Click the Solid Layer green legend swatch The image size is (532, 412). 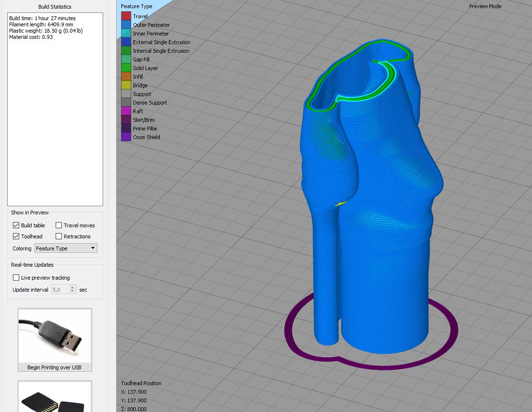coord(126,68)
